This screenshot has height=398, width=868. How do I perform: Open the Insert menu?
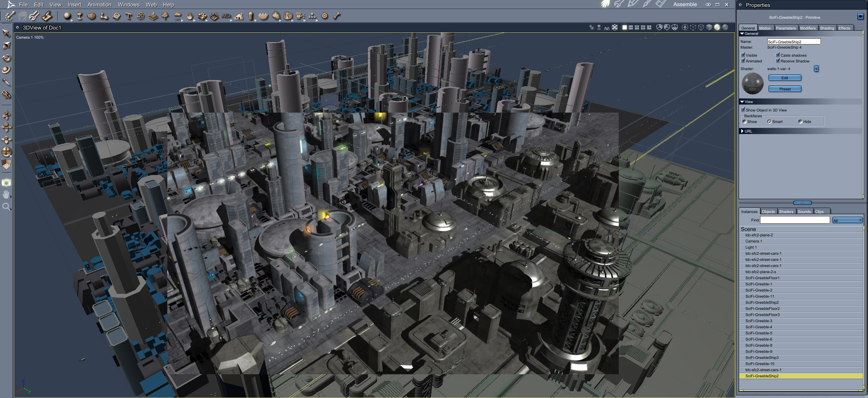point(74,5)
